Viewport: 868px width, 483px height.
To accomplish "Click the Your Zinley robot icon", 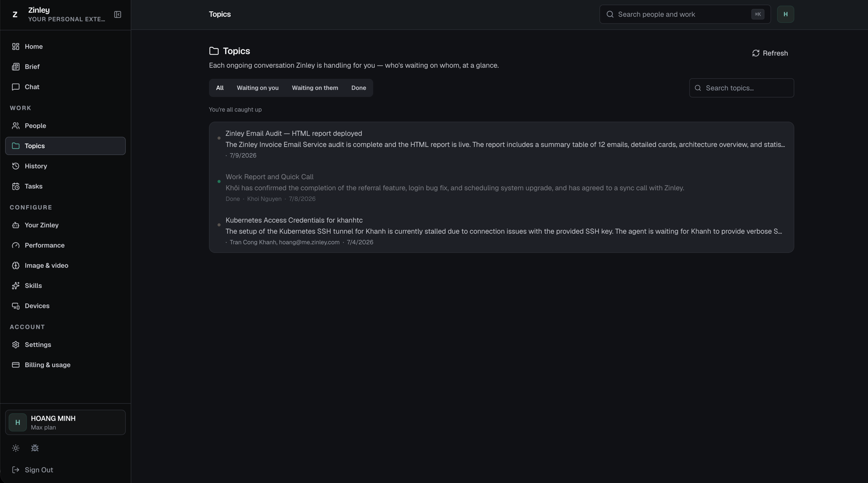I will pyautogui.click(x=16, y=225).
